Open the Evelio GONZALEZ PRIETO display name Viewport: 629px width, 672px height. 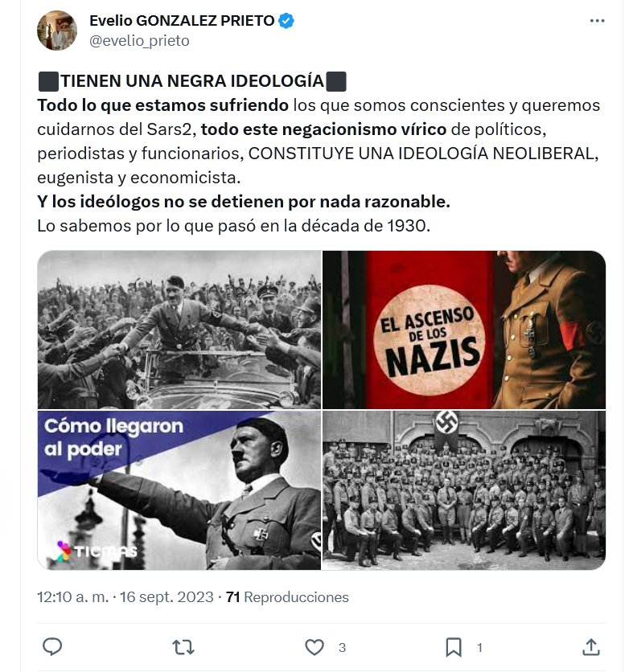(x=182, y=21)
